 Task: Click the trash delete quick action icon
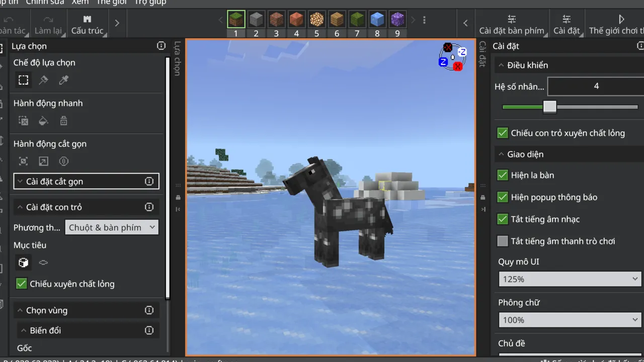[x=63, y=121]
